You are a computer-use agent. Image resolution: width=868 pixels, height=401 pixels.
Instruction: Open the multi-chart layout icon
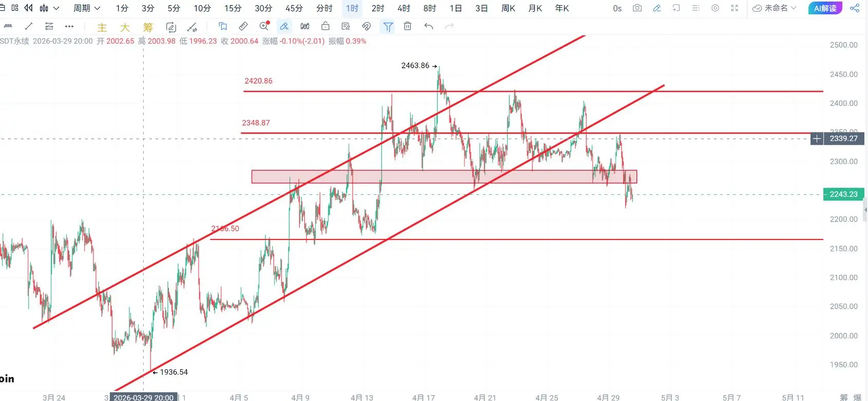(x=15, y=8)
